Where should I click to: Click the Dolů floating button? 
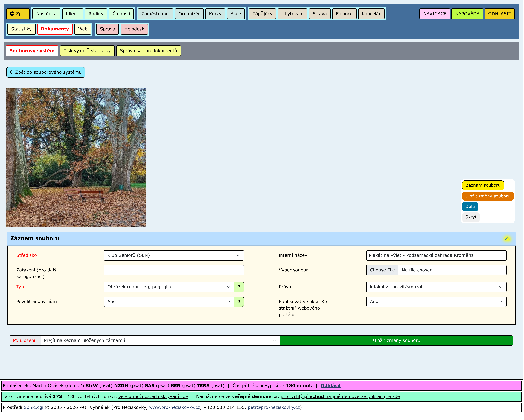click(470, 207)
